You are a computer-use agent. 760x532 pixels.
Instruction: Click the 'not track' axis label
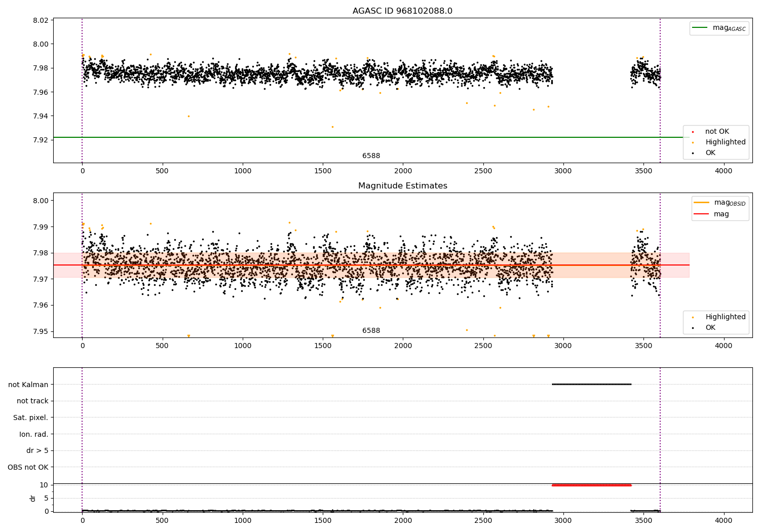click(x=32, y=401)
